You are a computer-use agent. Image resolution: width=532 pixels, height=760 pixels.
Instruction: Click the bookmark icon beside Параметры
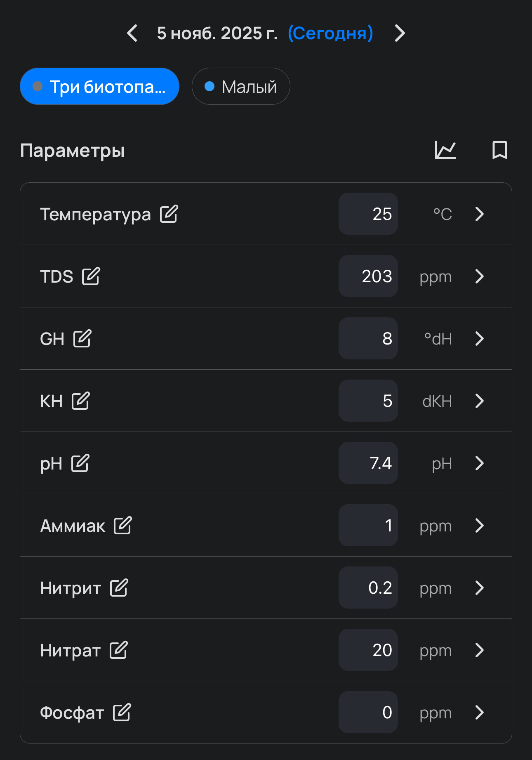click(x=499, y=150)
